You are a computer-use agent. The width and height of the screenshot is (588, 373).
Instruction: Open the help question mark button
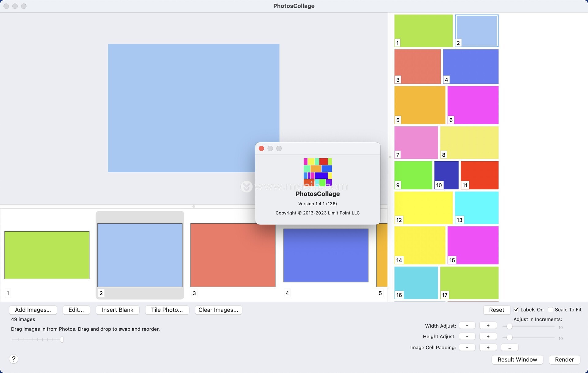(13, 359)
